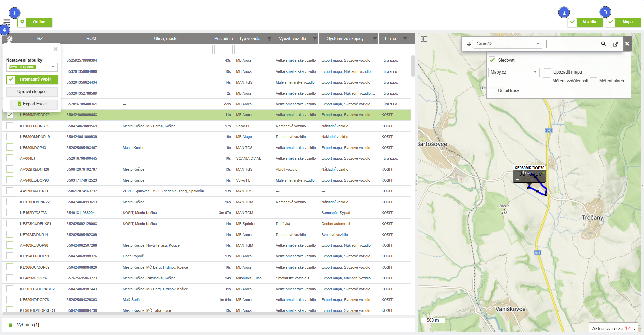Enable the Upozadit mapu checkbox

pyautogui.click(x=547, y=72)
